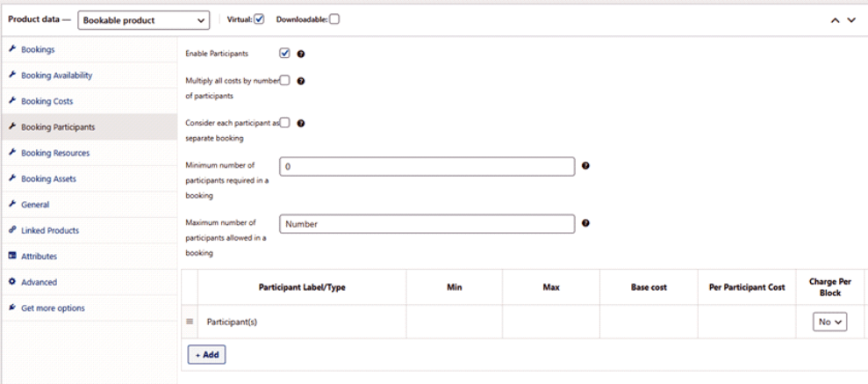Viewport: 868px width, 384px height.
Task: Open the Charge Per Block dropdown
Action: coord(829,322)
